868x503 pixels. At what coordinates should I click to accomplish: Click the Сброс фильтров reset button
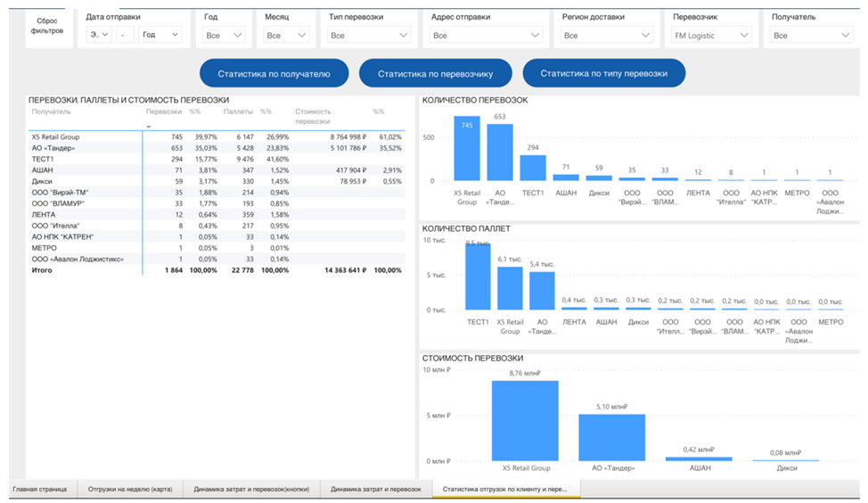[47, 26]
